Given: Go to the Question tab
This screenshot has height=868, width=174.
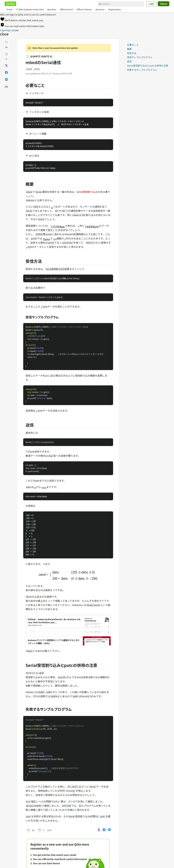Looking at the screenshot, I should [52, 9].
